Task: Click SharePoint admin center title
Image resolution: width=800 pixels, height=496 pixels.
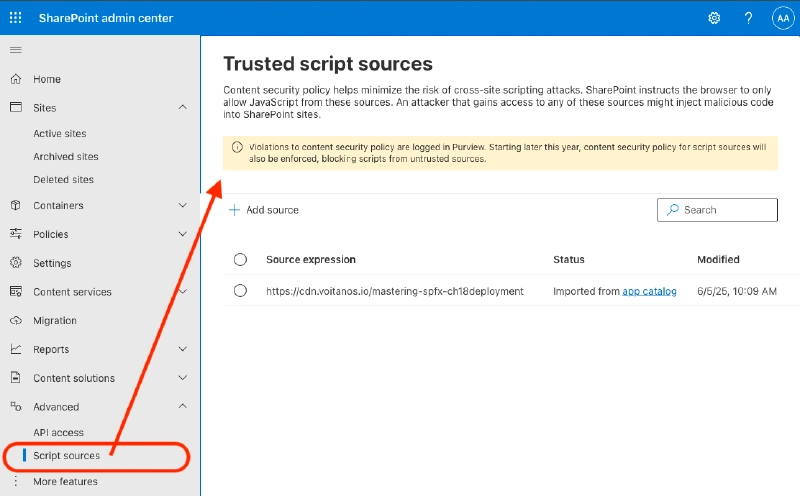Action: pos(106,18)
